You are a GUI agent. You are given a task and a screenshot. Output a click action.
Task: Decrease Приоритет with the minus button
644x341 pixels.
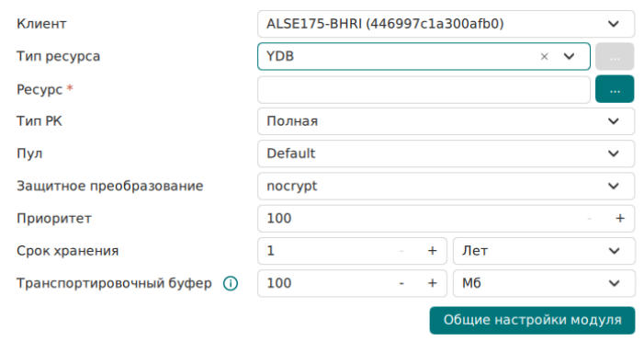pos(590,219)
